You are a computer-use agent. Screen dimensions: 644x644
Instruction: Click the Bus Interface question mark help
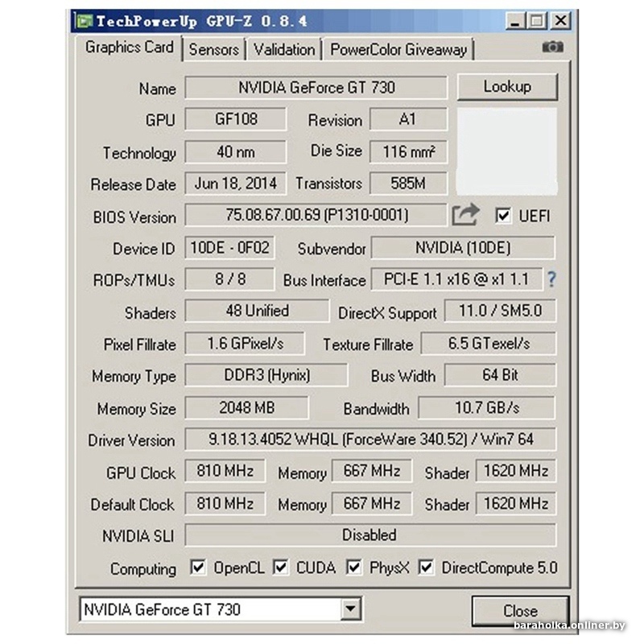[551, 279]
